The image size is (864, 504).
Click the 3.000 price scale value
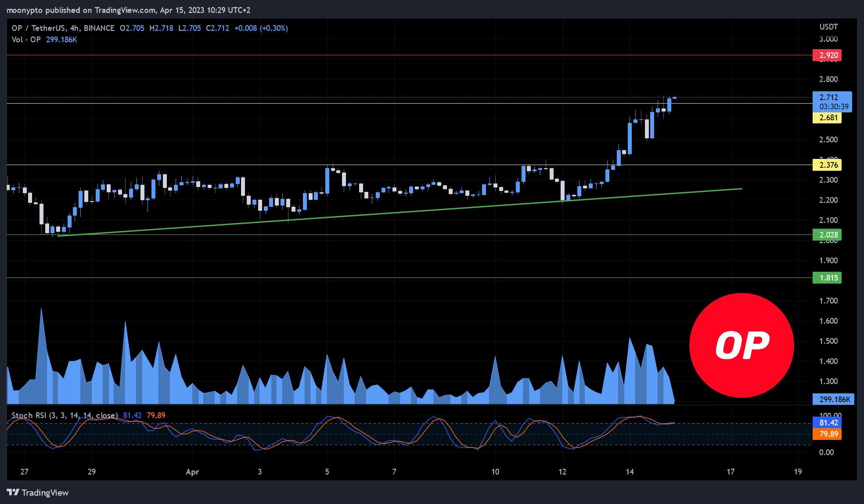click(x=828, y=39)
